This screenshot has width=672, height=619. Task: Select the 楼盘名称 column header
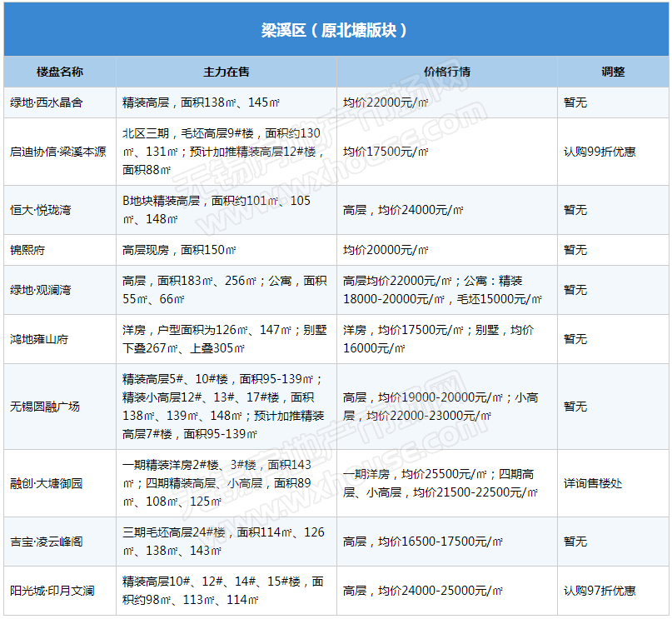60,72
